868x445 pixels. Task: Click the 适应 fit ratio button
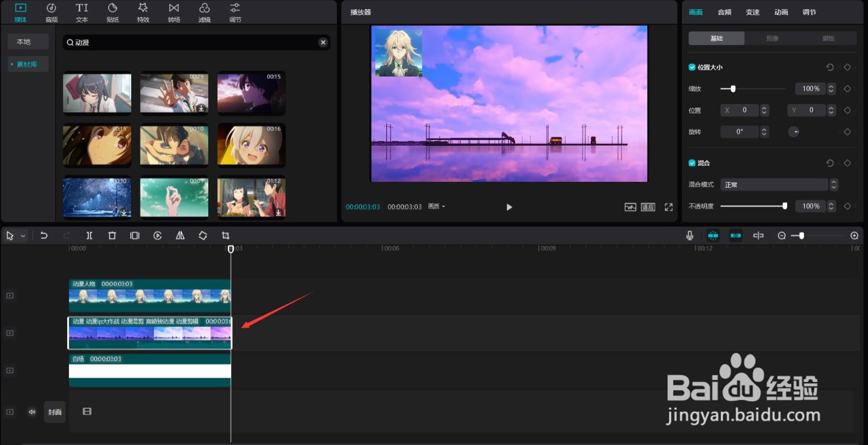(648, 207)
